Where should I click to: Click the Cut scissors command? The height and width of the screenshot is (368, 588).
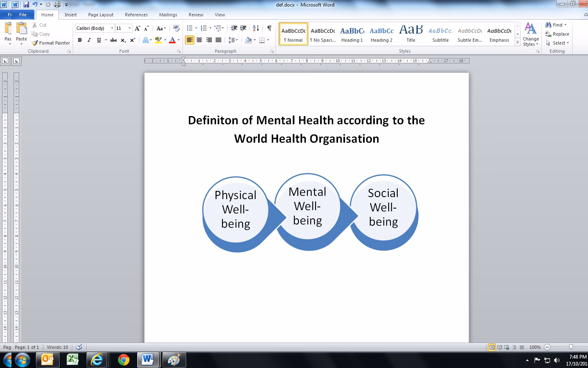[x=39, y=25]
